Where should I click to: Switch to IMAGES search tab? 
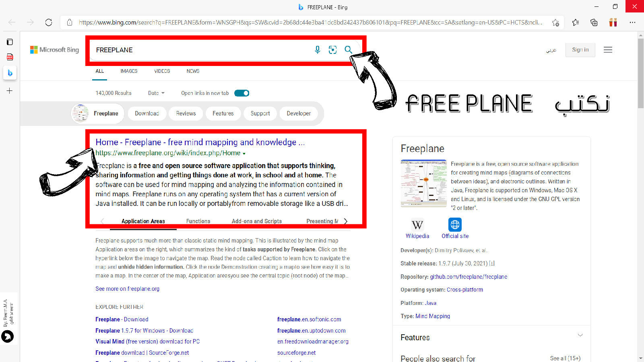[x=129, y=71]
